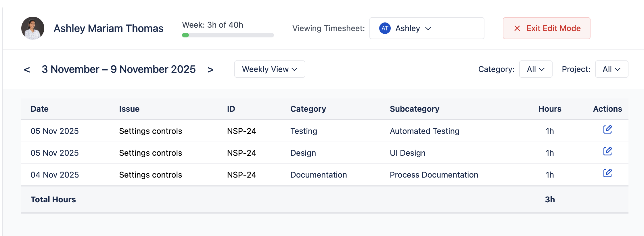Edit the UI Design entry

(x=607, y=151)
